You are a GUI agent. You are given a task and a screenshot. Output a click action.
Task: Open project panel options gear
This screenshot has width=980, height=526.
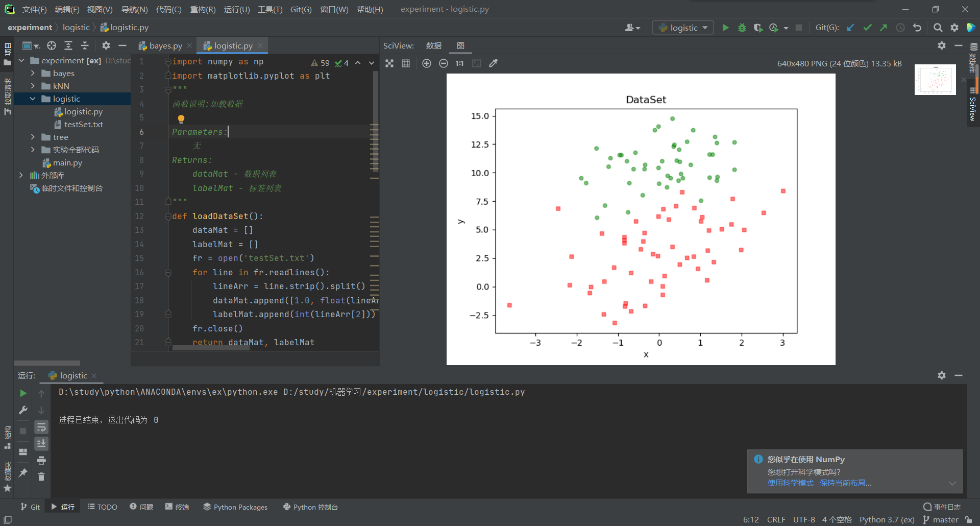point(106,45)
